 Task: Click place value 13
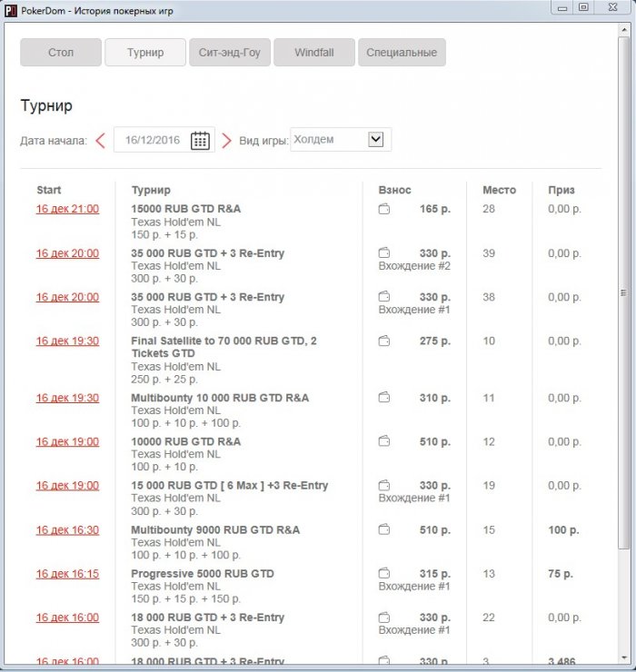tap(489, 574)
